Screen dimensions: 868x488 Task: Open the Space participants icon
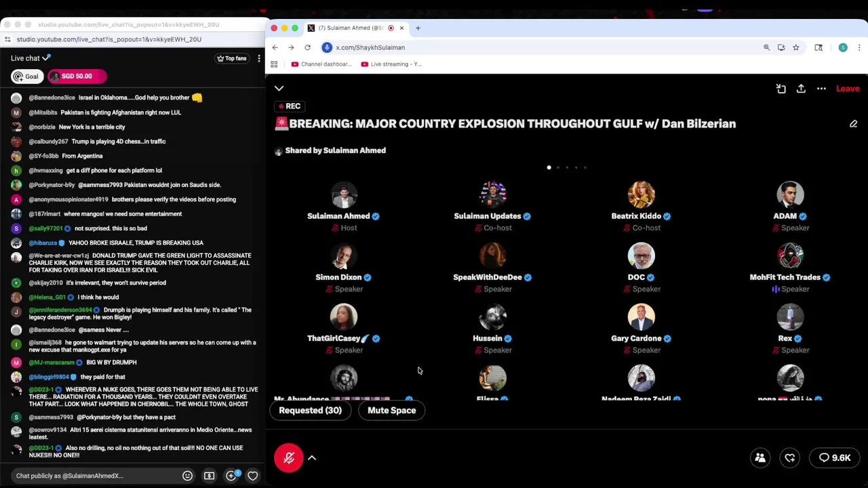(760, 458)
